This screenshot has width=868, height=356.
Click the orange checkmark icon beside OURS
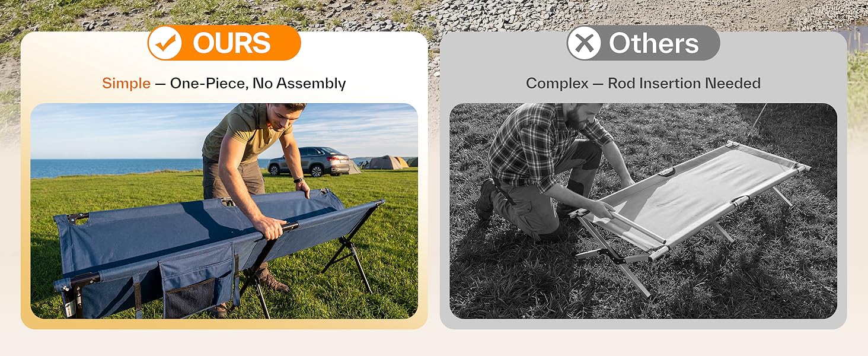(x=165, y=43)
